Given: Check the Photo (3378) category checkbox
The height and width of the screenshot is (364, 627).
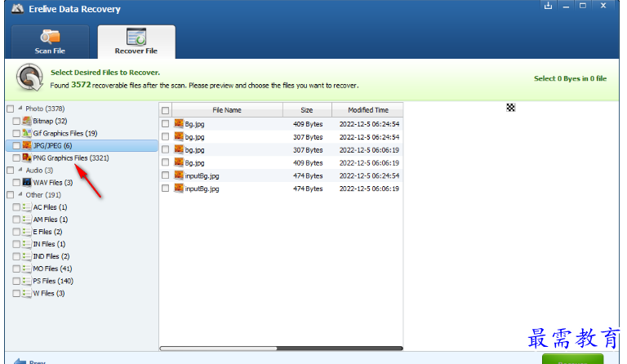Looking at the screenshot, I should tap(11, 109).
